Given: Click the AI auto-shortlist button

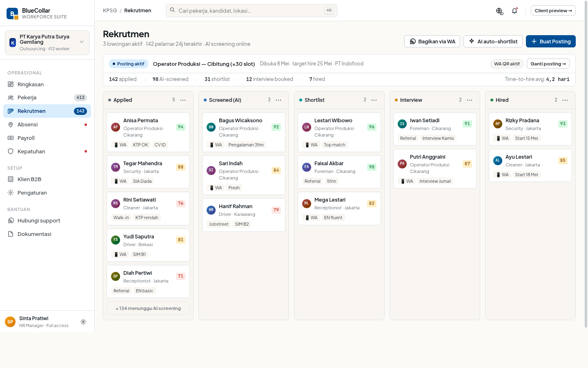Looking at the screenshot, I should (493, 41).
